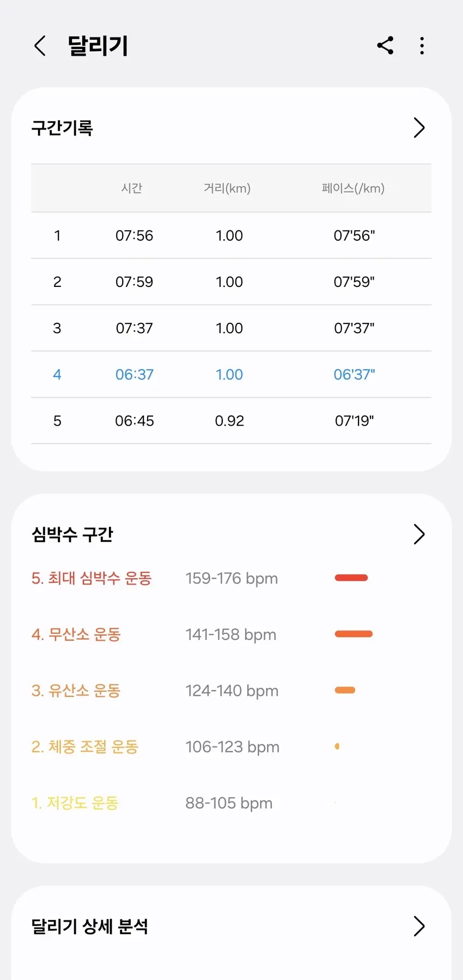
Task: Open 달리기 상세 분석 heading
Action: tap(90, 926)
